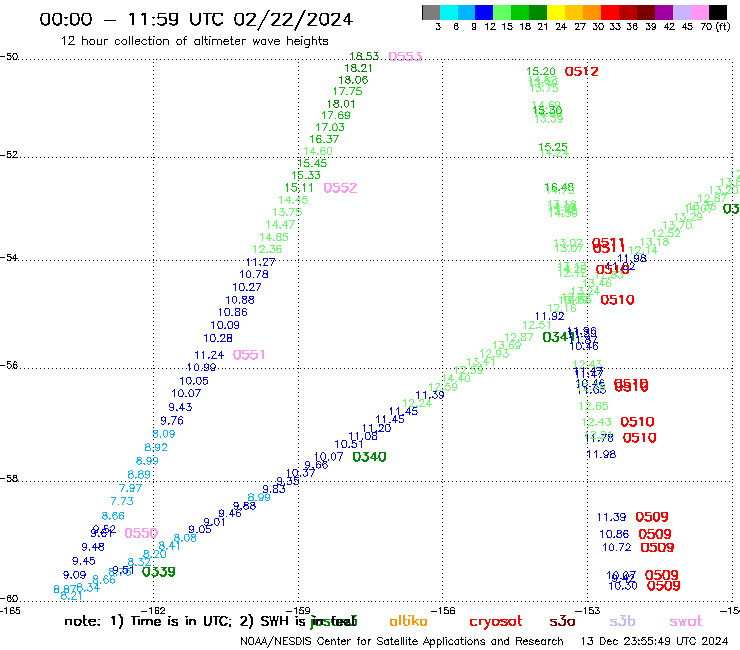
Task: Click the green 0340 time label
Action: 370,457
